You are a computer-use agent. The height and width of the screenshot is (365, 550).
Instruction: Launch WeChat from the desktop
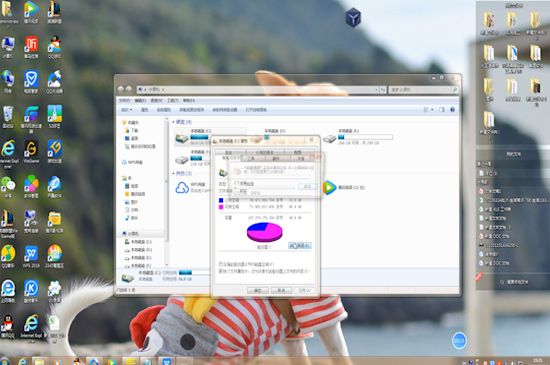[8, 187]
